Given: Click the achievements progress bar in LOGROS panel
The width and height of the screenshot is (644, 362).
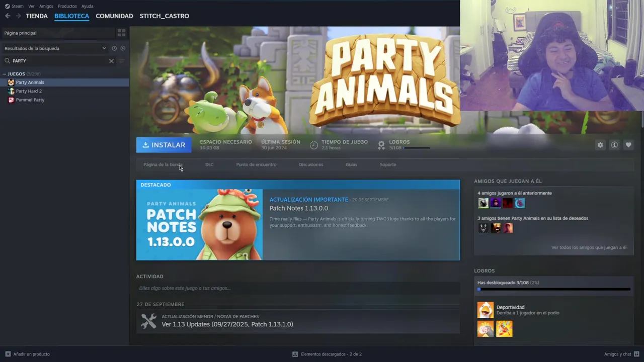Looking at the screenshot, I should point(554,289).
